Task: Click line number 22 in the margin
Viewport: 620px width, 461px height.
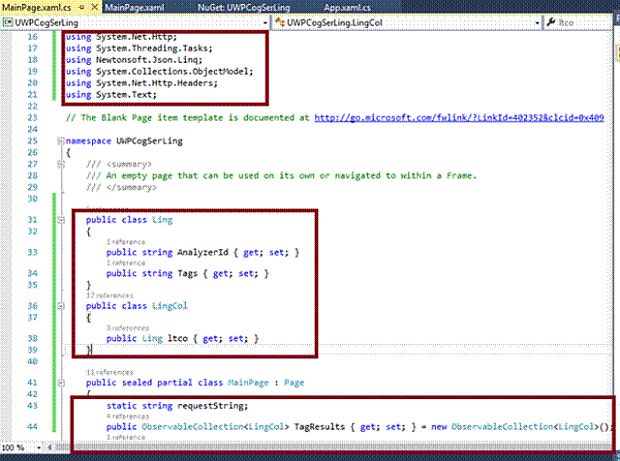Action: click(32, 106)
